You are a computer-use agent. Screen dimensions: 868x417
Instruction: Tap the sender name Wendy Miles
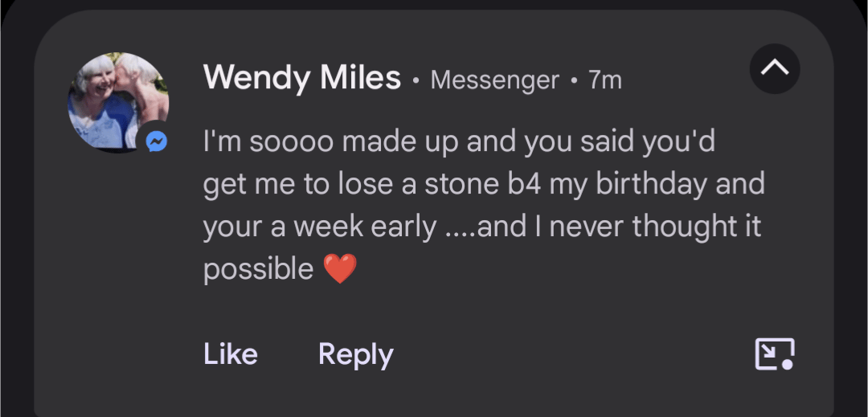[301, 78]
